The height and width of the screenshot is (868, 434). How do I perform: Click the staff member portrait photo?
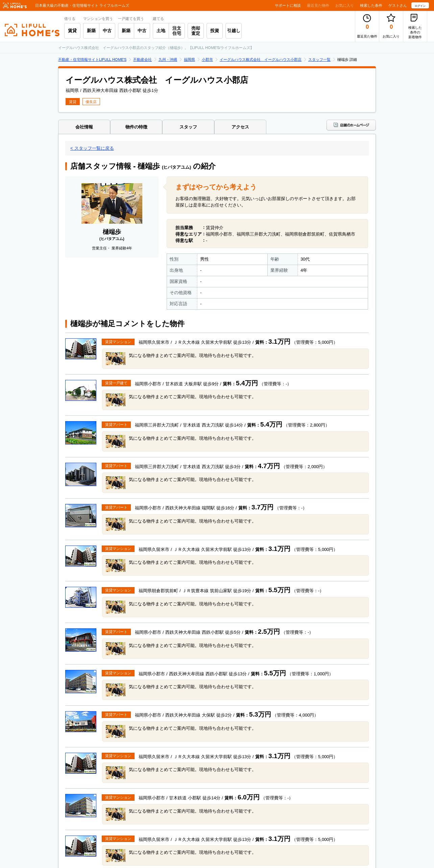pos(112,203)
